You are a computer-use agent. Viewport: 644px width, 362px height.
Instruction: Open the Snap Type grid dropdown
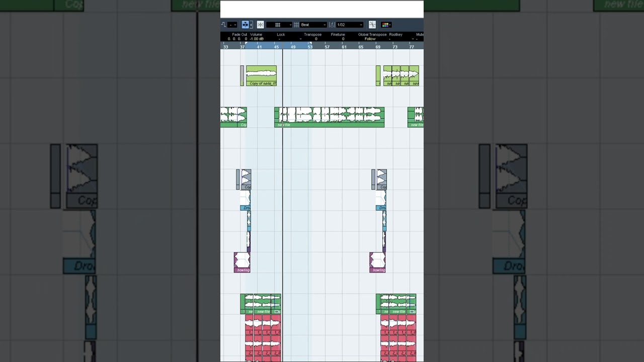(x=279, y=25)
